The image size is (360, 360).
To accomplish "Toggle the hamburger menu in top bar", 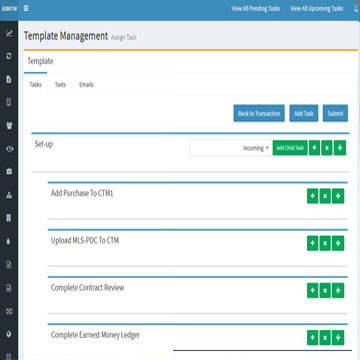I will coord(26,9).
